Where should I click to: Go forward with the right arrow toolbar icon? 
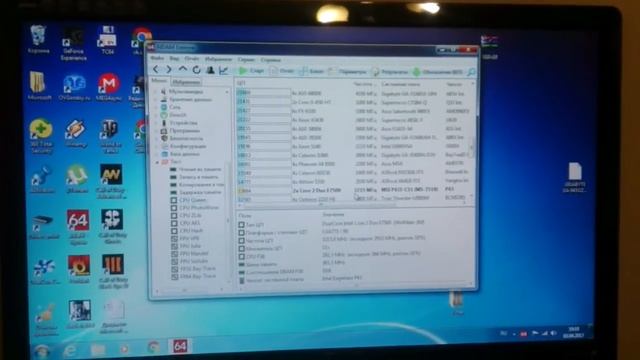[169, 70]
